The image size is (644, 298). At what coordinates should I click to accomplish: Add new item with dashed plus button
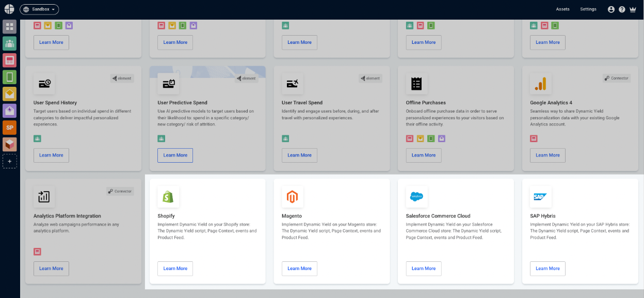point(10,161)
